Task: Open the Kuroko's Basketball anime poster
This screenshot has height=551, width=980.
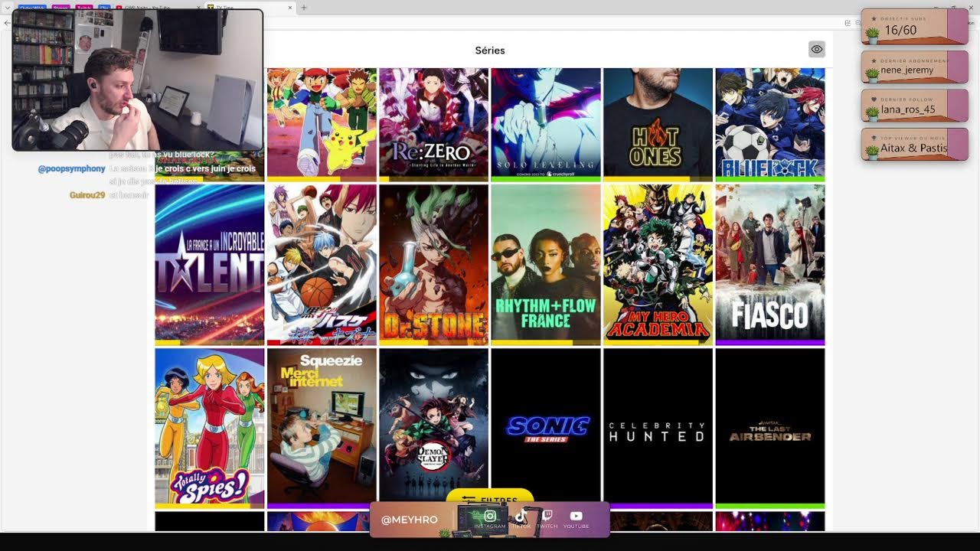Action: 322,265
